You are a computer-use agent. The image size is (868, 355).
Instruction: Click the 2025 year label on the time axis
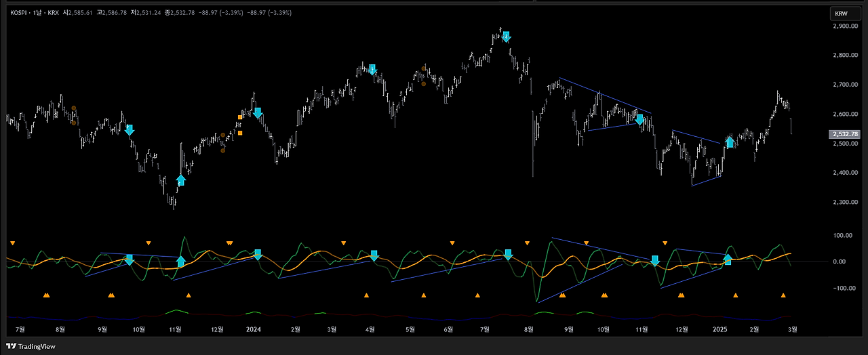tap(719, 329)
